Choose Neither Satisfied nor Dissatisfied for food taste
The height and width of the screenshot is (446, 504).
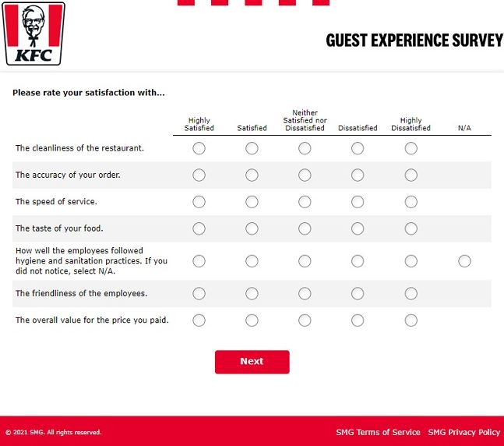(x=305, y=228)
